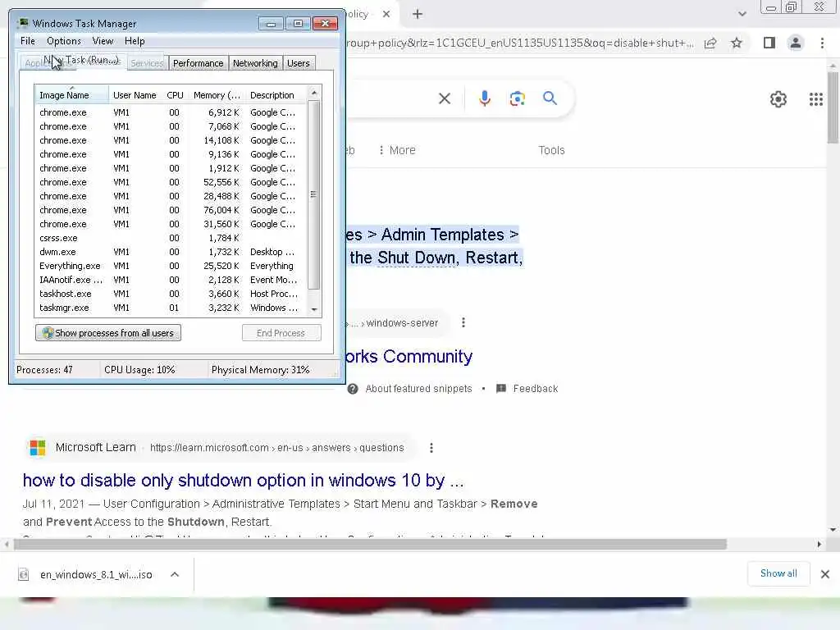This screenshot has height=630, width=840.
Task: Open Task Manager View menu
Action: tap(103, 41)
